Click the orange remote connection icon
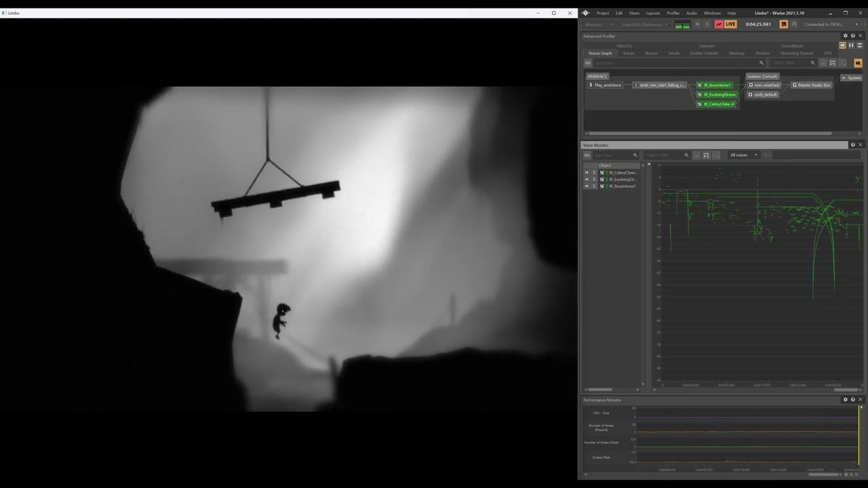This screenshot has width=868, height=488. point(784,24)
